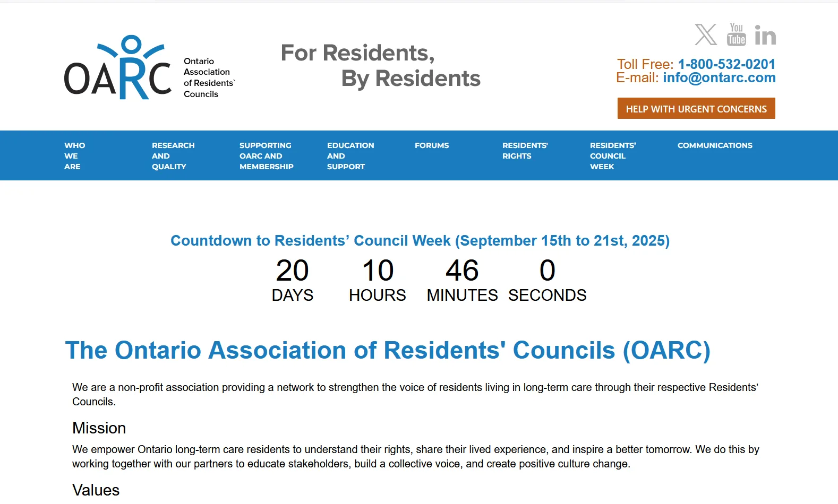Viewport: 838px width, 504px height.
Task: Email info@ontarc.com via the link
Action: [719, 78]
